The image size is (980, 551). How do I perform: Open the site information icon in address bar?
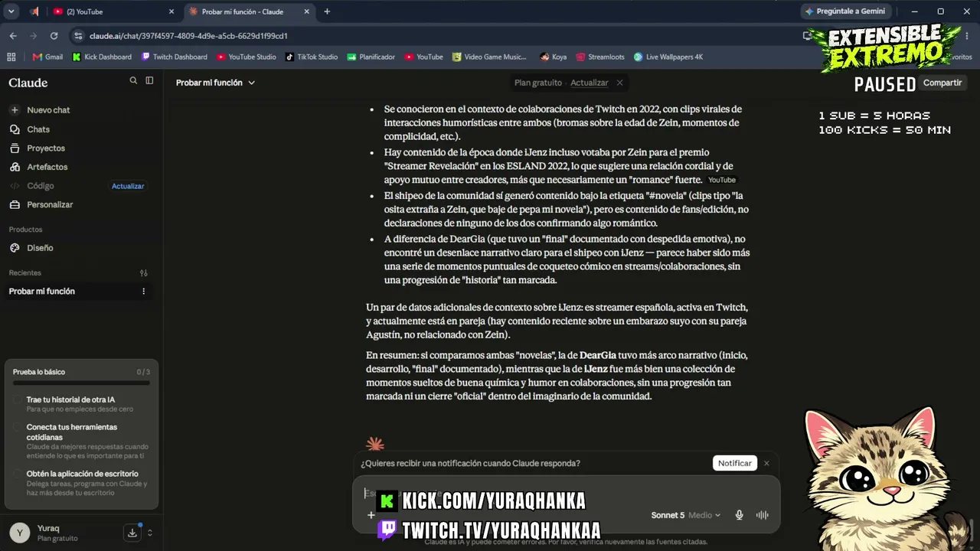77,36
